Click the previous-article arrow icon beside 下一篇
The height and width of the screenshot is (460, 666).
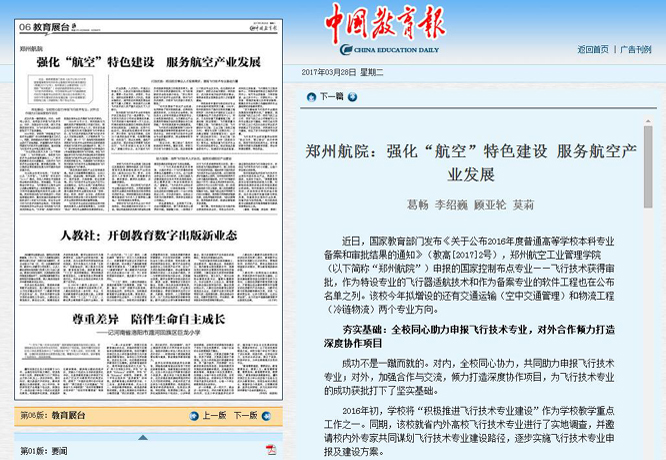(311, 97)
